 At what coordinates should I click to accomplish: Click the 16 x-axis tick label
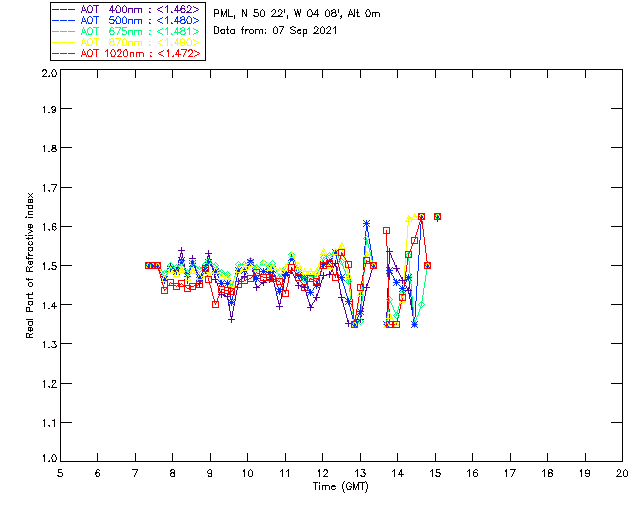coord(472,473)
